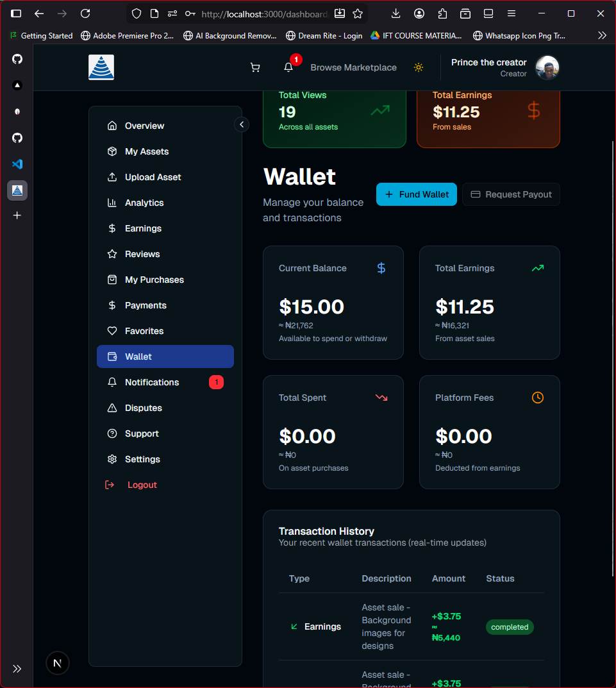Bookmark this page with star icon

(358, 13)
